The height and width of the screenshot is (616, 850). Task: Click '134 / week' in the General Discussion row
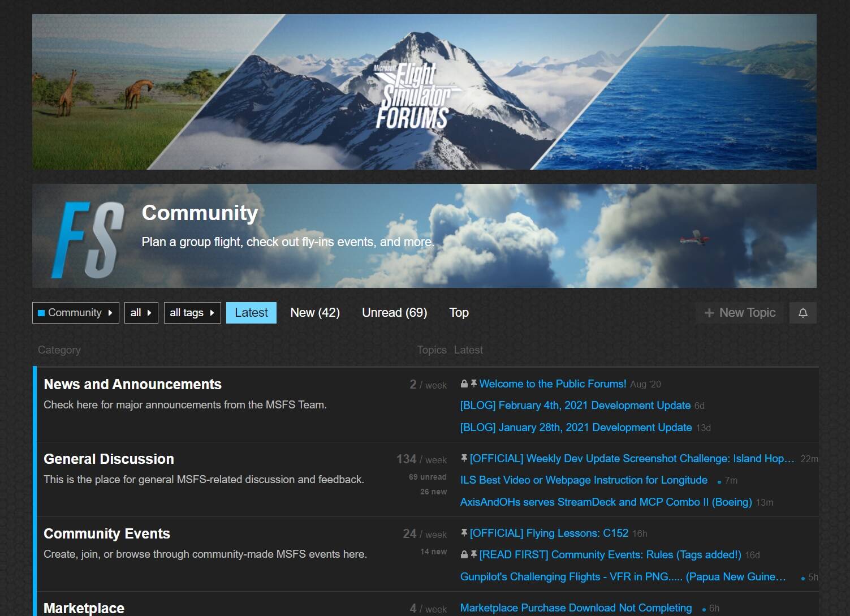[x=421, y=459]
